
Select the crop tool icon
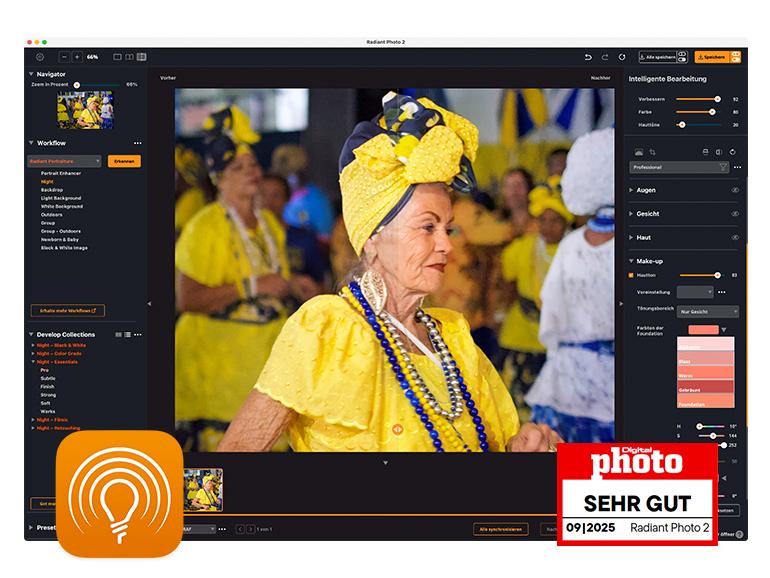[x=653, y=152]
